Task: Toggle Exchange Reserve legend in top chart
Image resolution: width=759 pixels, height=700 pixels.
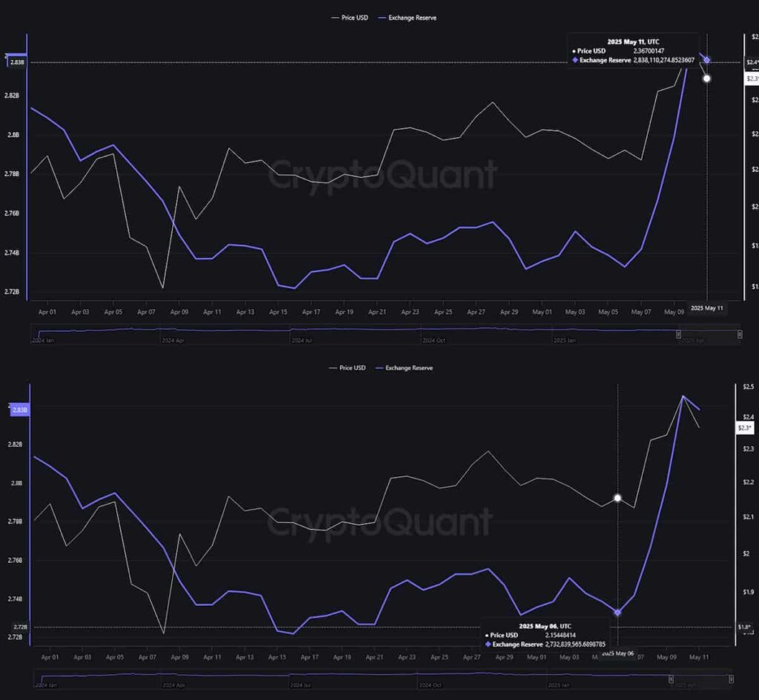Action: (x=407, y=17)
